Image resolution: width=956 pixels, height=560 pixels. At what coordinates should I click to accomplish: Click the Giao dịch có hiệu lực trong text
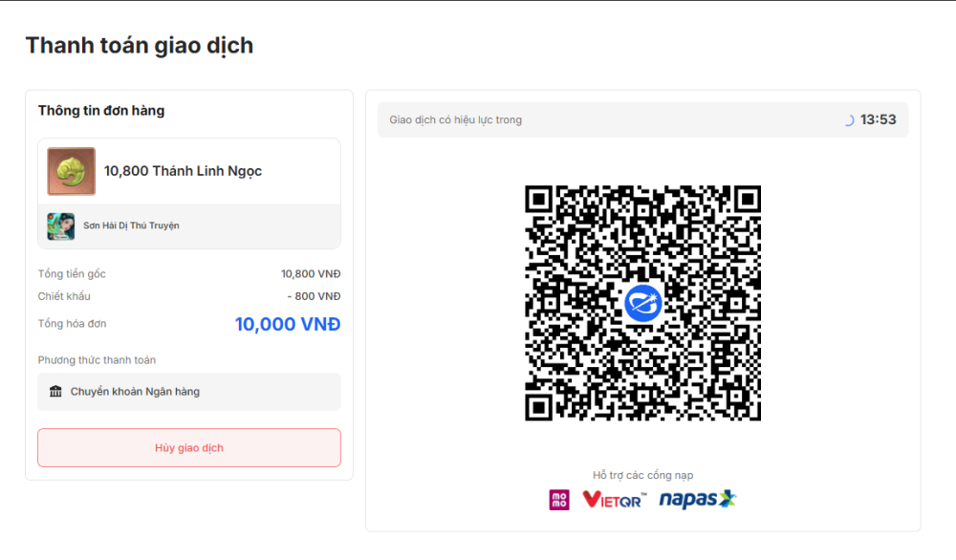click(x=456, y=120)
